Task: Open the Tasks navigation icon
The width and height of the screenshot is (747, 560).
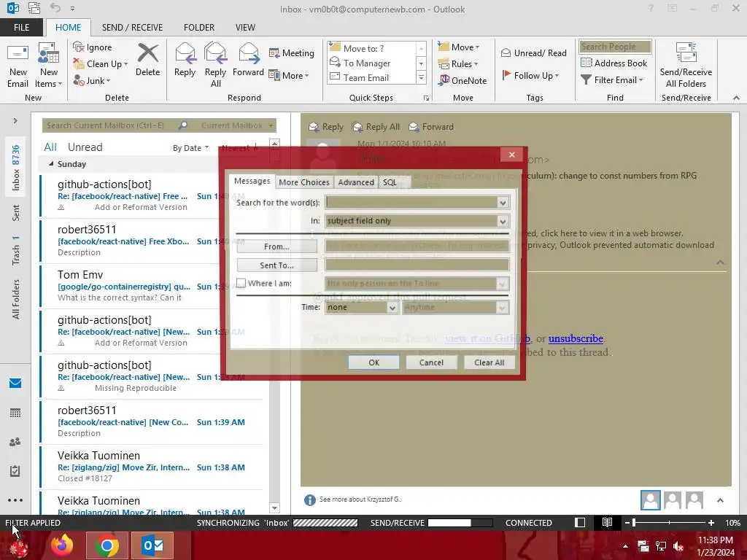Action: (15, 471)
